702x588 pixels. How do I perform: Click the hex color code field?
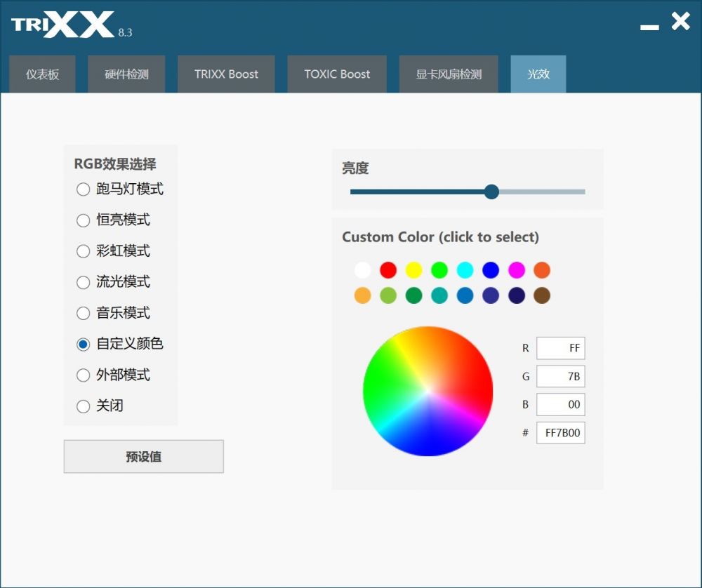click(560, 433)
